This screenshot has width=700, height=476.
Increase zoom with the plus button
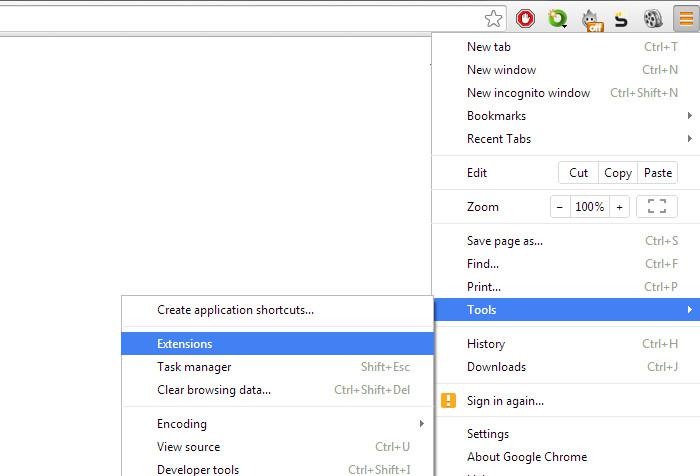(x=620, y=207)
